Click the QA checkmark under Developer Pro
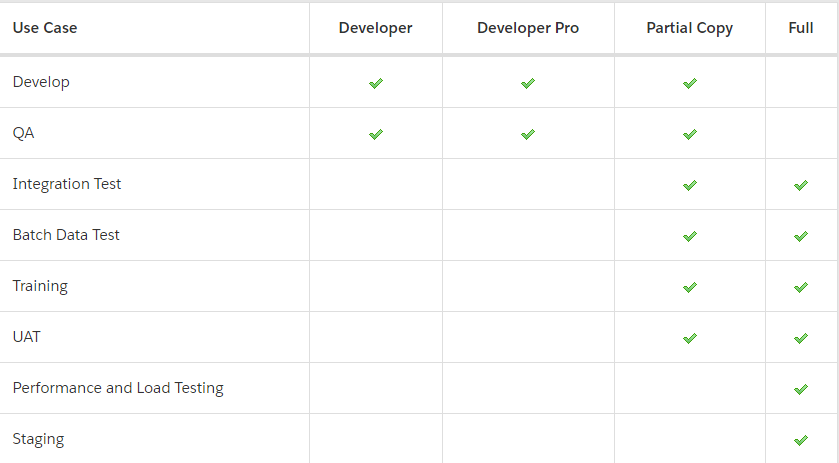This screenshot has width=839, height=463. tap(528, 134)
